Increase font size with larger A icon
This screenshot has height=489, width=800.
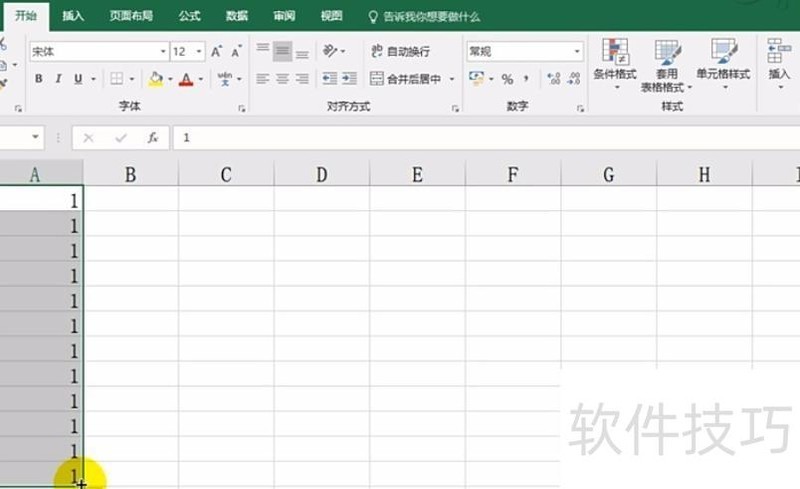(216, 51)
